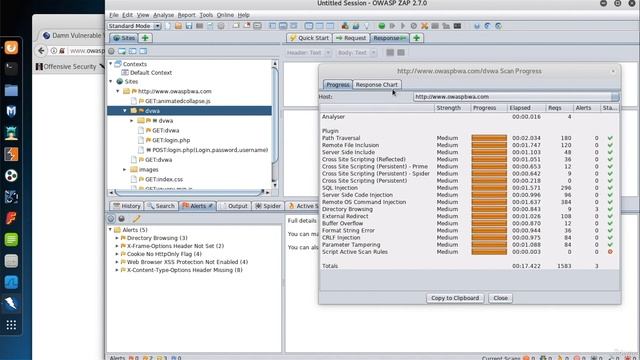Open the terminal icon in the dock
Screen dimensions: 640x360
pos(11,69)
